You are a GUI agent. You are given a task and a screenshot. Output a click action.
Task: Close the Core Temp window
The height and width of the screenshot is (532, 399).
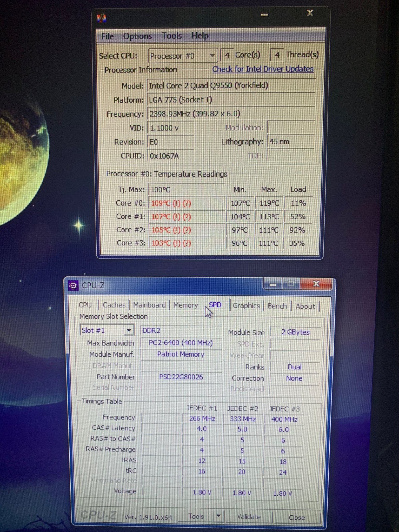(x=310, y=13)
